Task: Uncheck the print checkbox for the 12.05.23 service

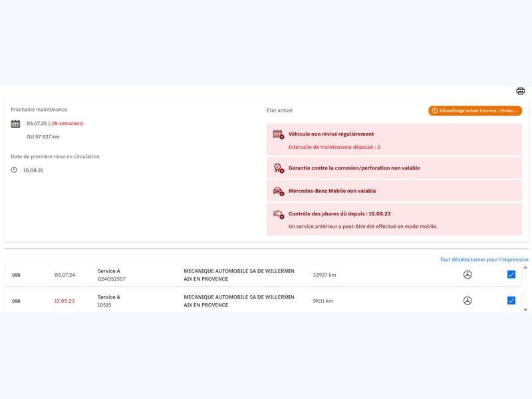Action: [x=511, y=301]
